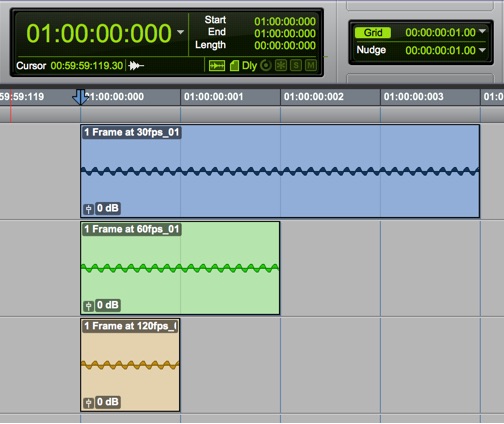Click the Grid value 00:00:00:01.00
This screenshot has width=504, height=424.
coord(440,32)
